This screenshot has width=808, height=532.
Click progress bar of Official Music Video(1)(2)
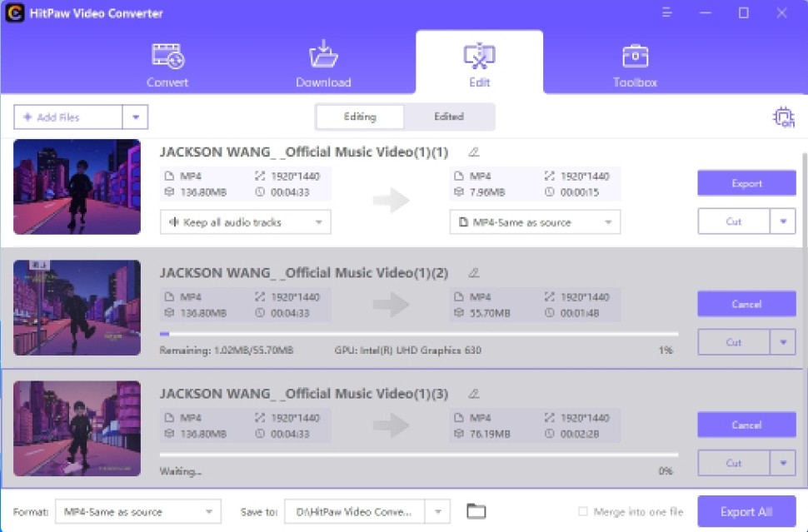[x=419, y=334]
